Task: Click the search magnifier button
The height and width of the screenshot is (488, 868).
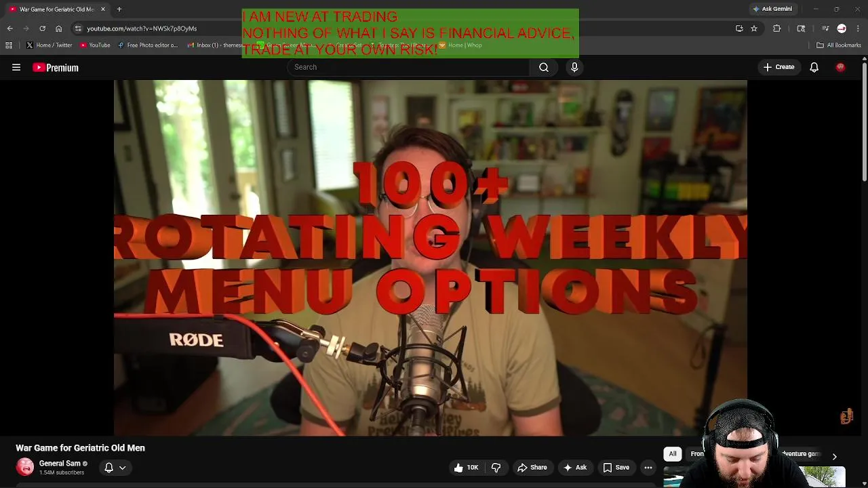Action: (544, 67)
